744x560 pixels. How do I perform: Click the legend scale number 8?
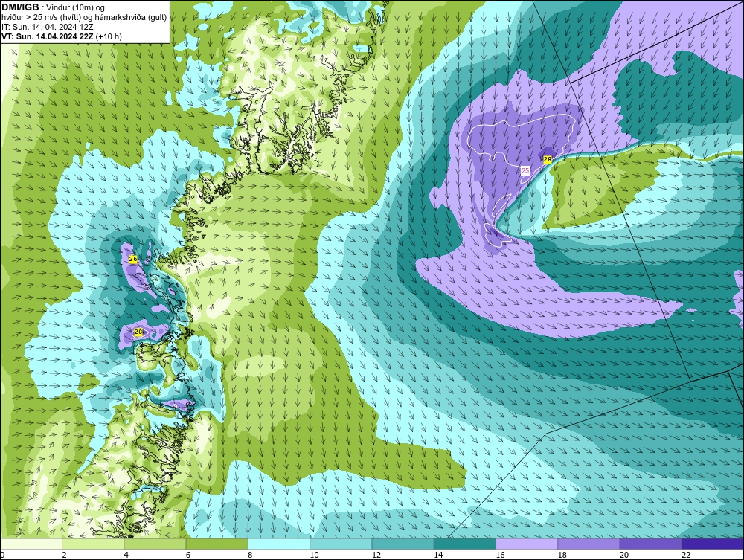click(x=250, y=556)
